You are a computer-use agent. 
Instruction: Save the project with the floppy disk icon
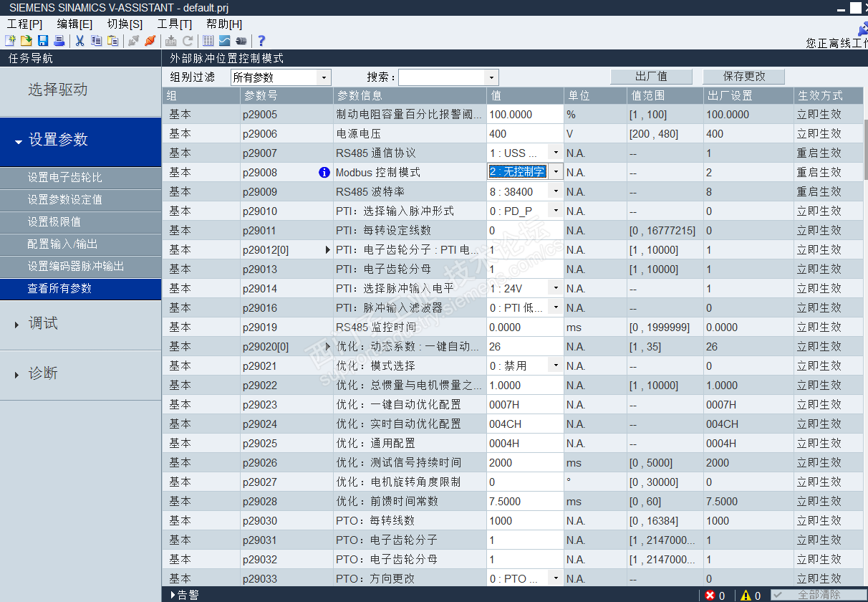43,41
